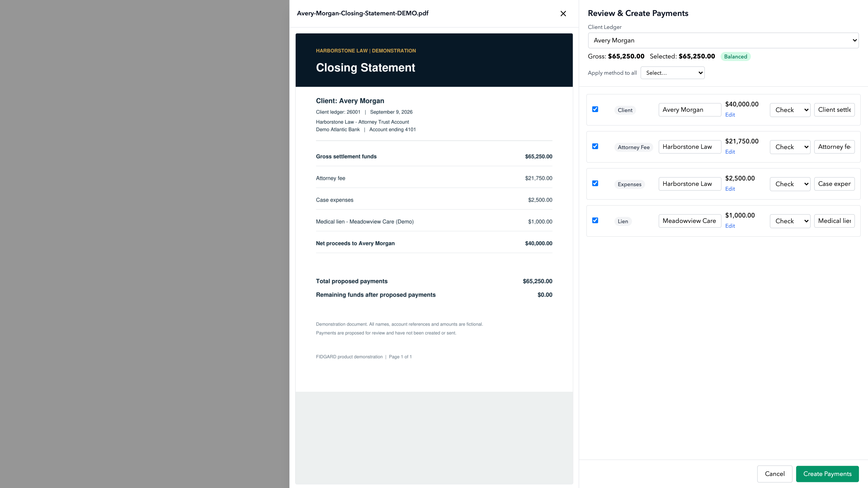This screenshot has height=488, width=868.
Task: Change payment method for Avery Morgan row
Action: (x=790, y=110)
